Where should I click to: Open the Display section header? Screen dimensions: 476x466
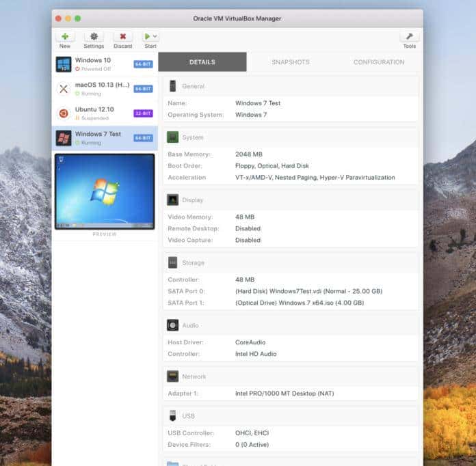291,200
